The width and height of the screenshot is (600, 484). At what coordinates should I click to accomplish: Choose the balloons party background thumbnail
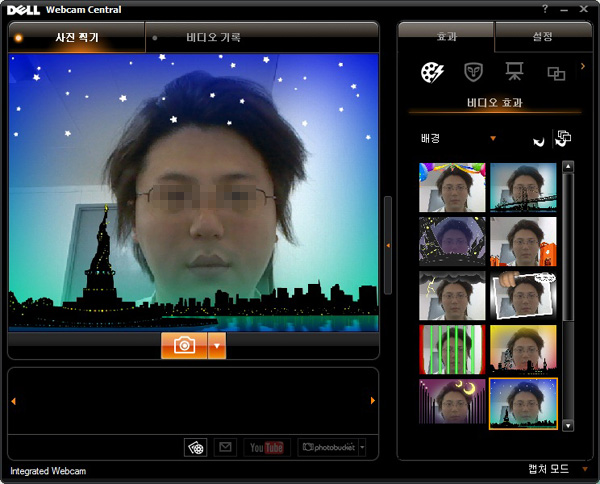[452, 187]
